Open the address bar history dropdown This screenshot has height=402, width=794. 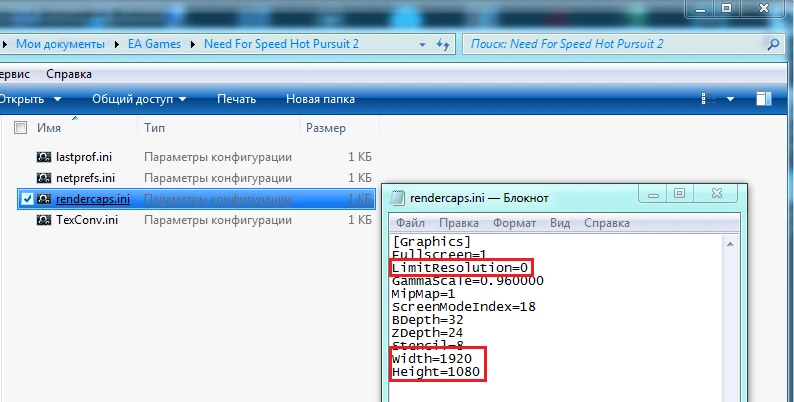pyautogui.click(x=422, y=45)
